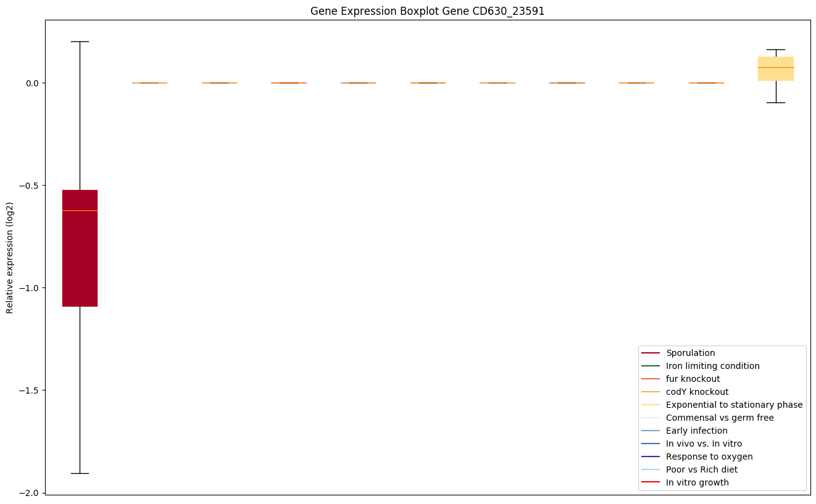Click the green line swatch beside Iron limiting condition
Screen dimensions: 816x504
(651, 366)
